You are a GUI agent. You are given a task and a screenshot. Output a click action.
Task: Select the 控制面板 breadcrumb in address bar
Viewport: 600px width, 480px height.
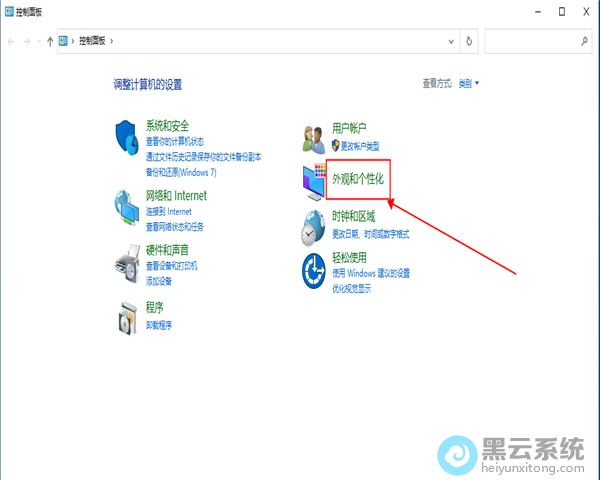tap(92, 41)
